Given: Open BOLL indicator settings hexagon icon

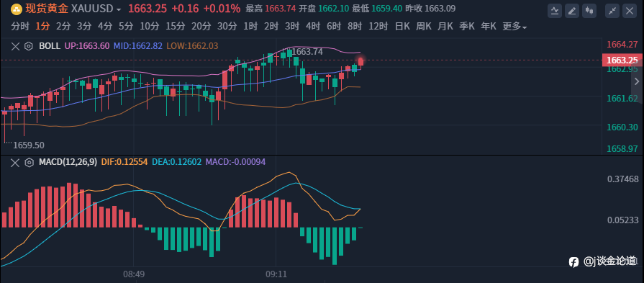Looking at the screenshot, I should [28, 46].
